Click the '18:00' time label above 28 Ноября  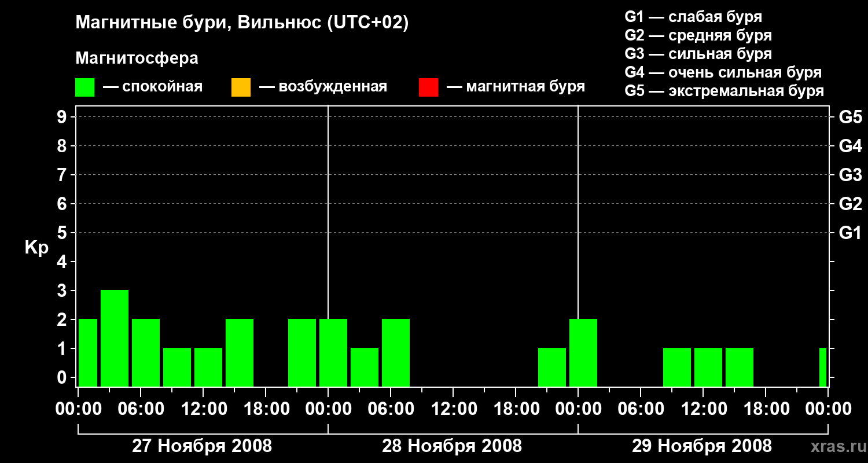coord(516,409)
